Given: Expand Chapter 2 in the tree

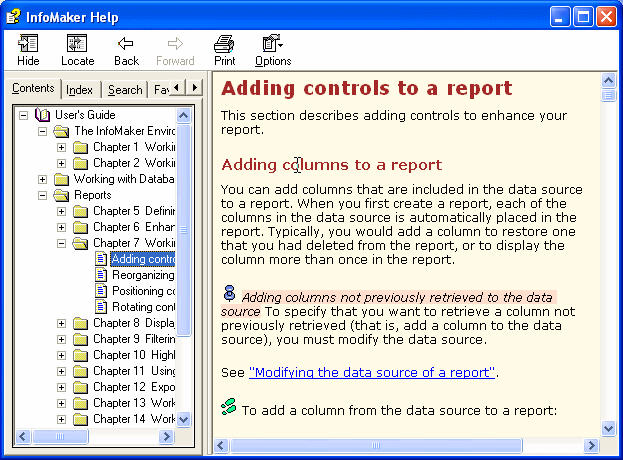Looking at the screenshot, I should [61, 163].
